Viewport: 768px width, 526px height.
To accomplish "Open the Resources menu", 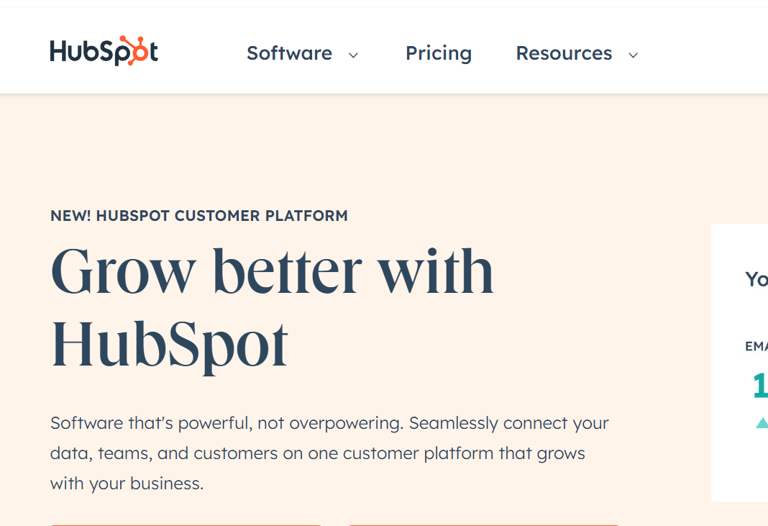I will tap(564, 53).
